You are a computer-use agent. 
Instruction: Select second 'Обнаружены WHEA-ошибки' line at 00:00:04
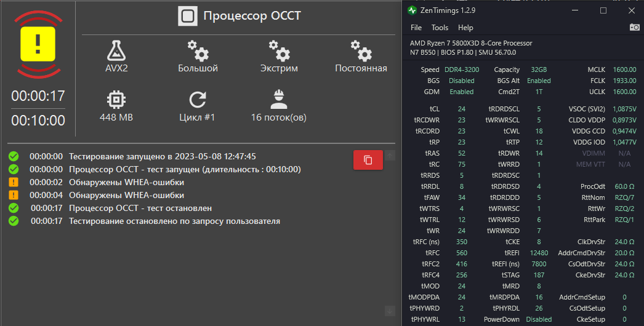pyautogui.click(x=126, y=195)
